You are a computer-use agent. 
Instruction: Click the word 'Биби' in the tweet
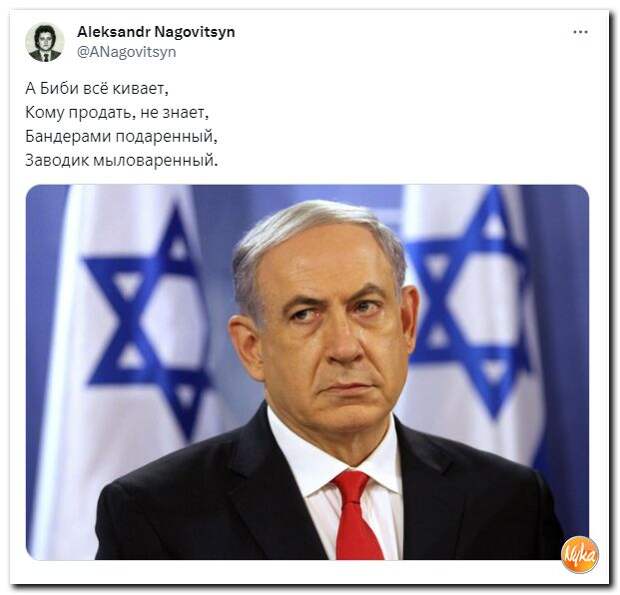[59, 88]
